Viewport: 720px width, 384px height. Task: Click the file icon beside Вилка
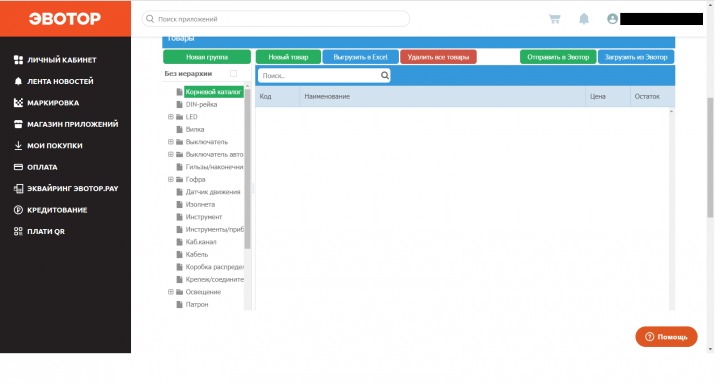[x=180, y=130]
